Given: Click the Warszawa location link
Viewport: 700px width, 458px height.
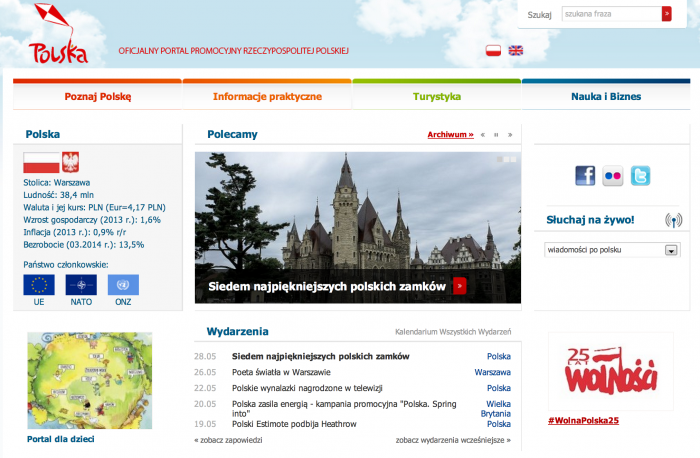Looking at the screenshot, I should click(x=492, y=372).
